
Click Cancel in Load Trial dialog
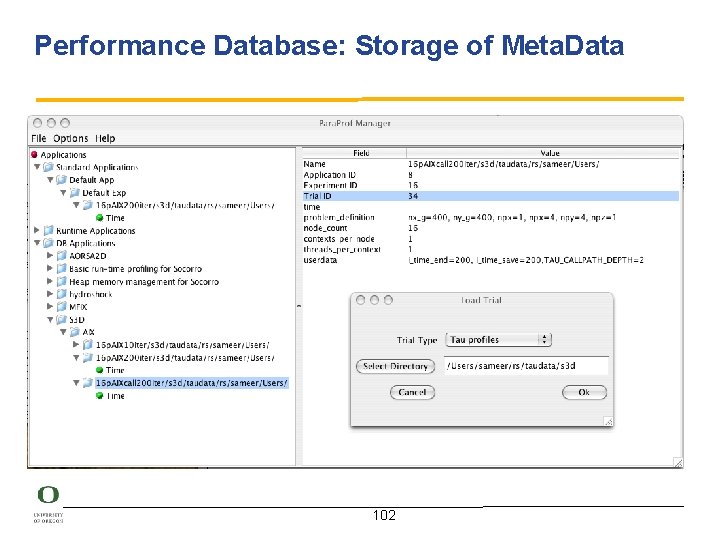point(412,392)
